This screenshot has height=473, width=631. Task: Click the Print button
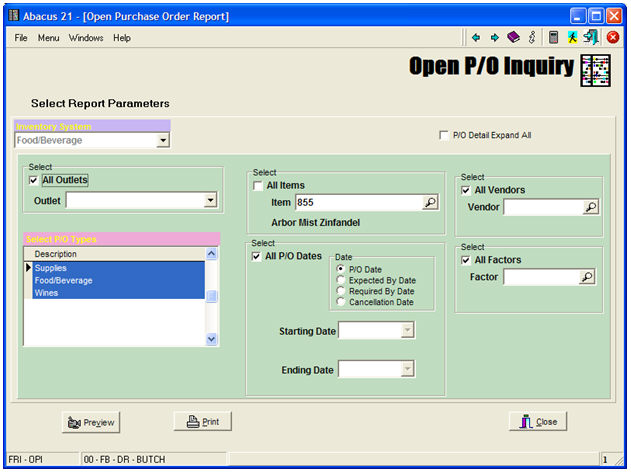[202, 422]
